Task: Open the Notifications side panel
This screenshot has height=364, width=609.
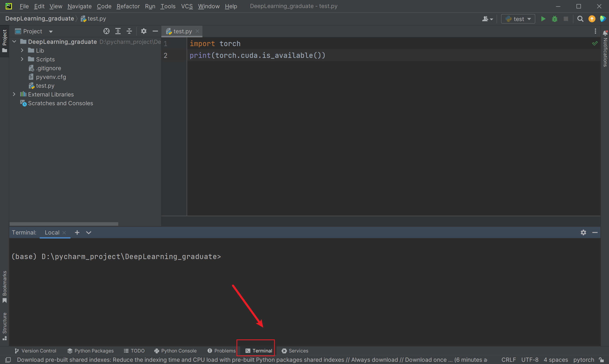Action: click(605, 49)
